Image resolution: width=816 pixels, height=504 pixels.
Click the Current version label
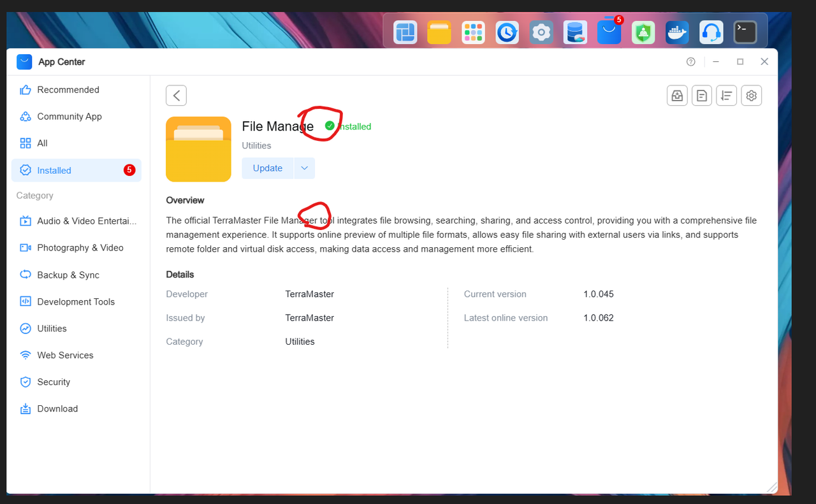coord(495,294)
